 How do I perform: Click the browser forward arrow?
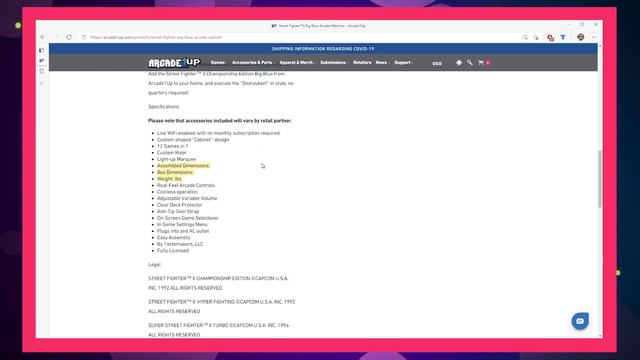coord(56,37)
